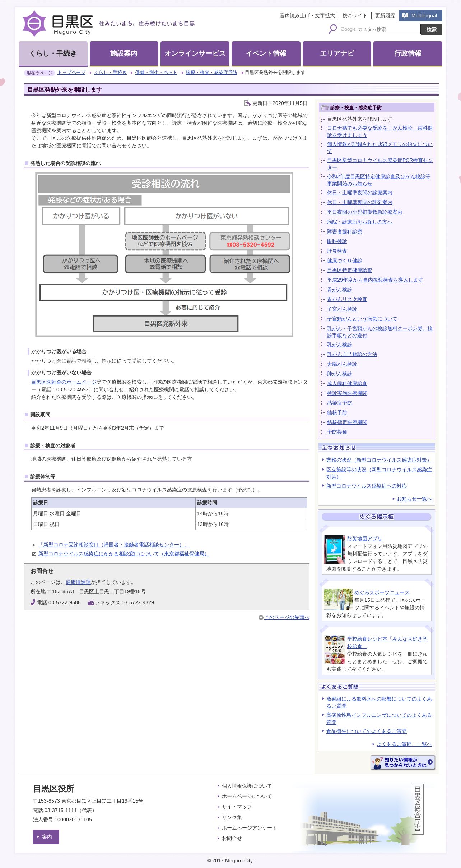Click the up-arrow icon beside このページの先頭へ

(x=261, y=618)
